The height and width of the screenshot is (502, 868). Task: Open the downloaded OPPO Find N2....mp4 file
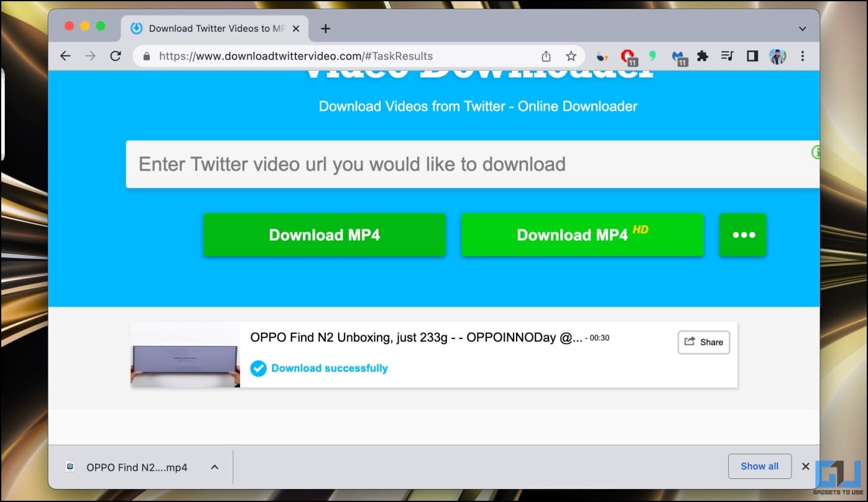tap(137, 467)
